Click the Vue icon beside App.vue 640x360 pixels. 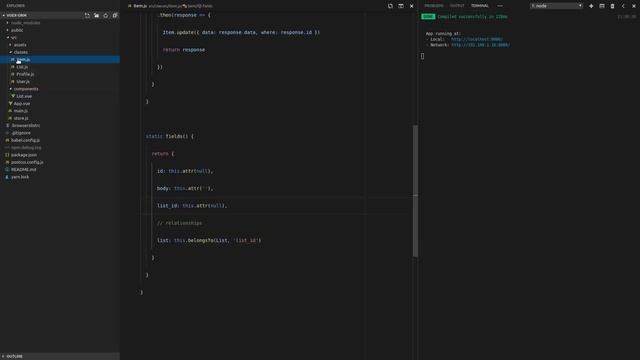10,104
